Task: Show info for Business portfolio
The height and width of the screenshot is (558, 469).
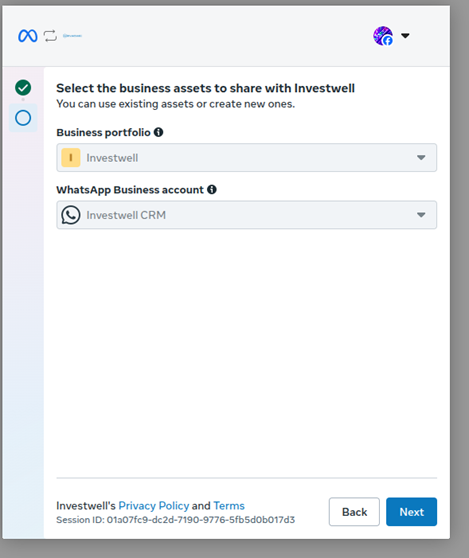Action: click(x=158, y=132)
